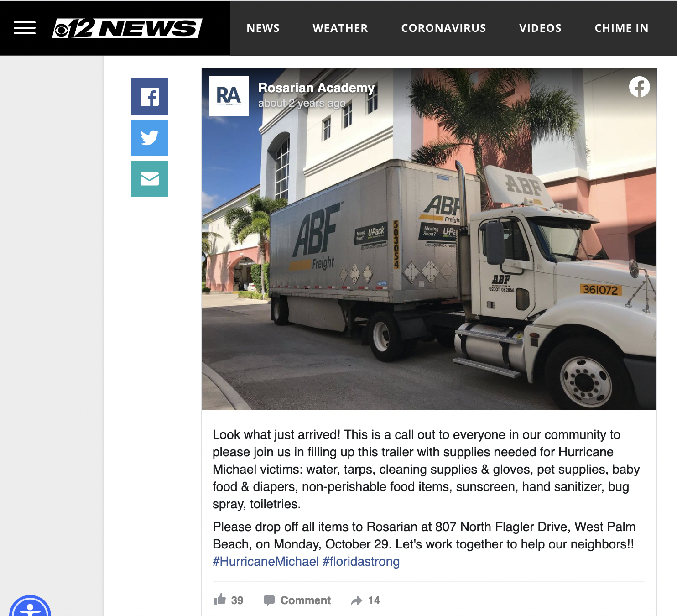Go to CORONAVIRUS section
The height and width of the screenshot is (616, 677).
coord(444,28)
